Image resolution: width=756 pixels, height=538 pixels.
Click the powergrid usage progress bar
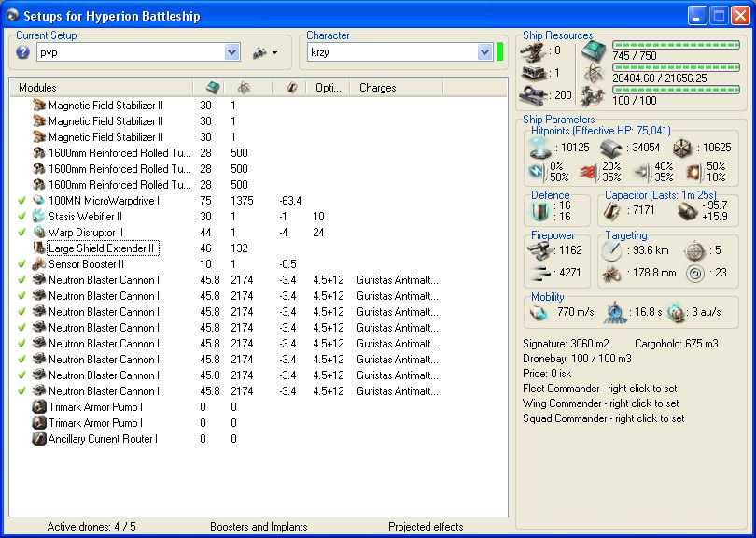click(x=675, y=67)
